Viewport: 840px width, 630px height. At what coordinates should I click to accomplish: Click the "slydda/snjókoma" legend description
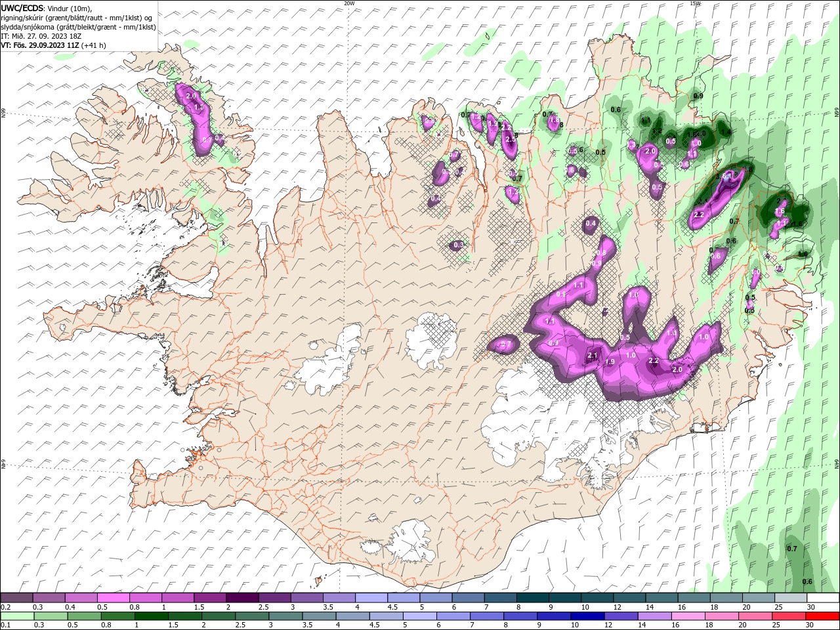click(28, 27)
